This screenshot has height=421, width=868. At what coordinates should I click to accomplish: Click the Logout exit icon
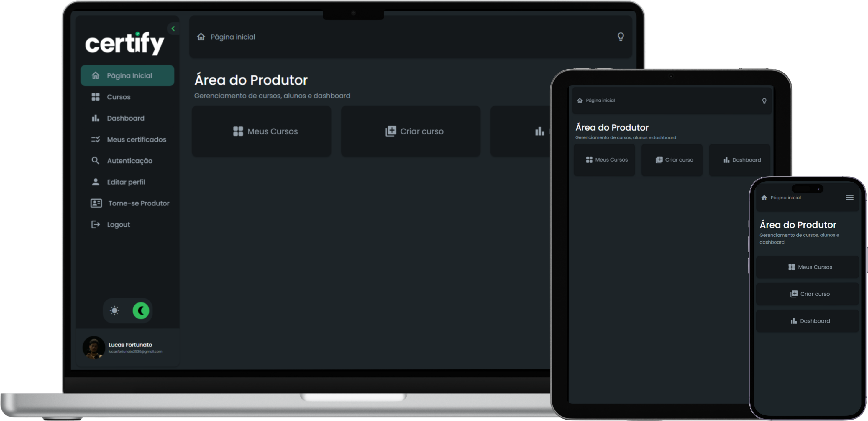tap(96, 224)
